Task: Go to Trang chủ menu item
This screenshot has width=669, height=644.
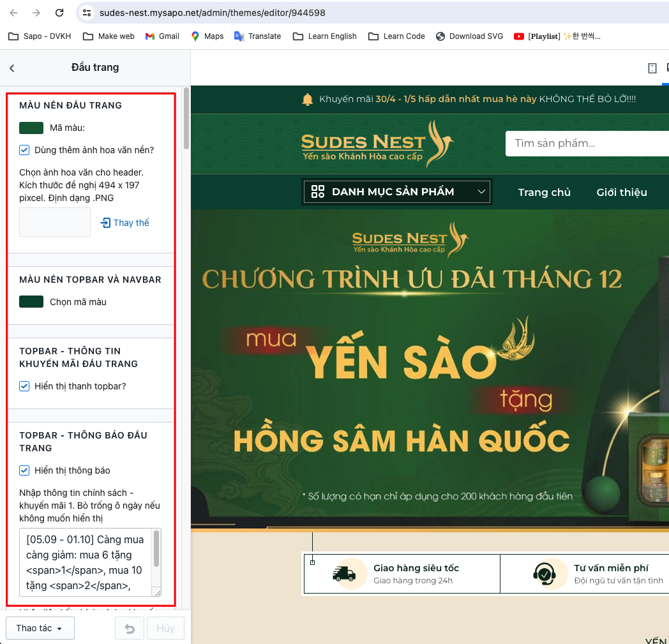Action: tap(545, 192)
